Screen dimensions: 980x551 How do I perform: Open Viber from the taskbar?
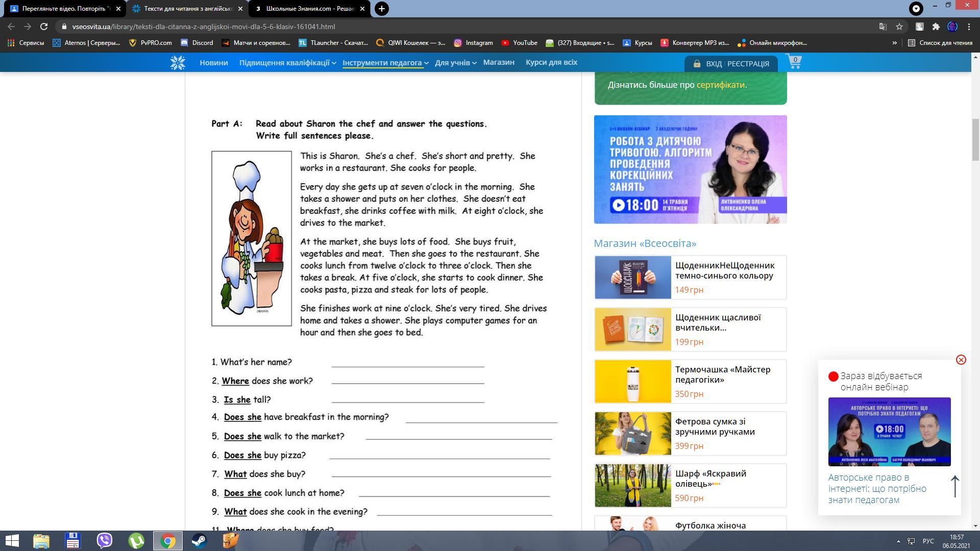click(105, 540)
